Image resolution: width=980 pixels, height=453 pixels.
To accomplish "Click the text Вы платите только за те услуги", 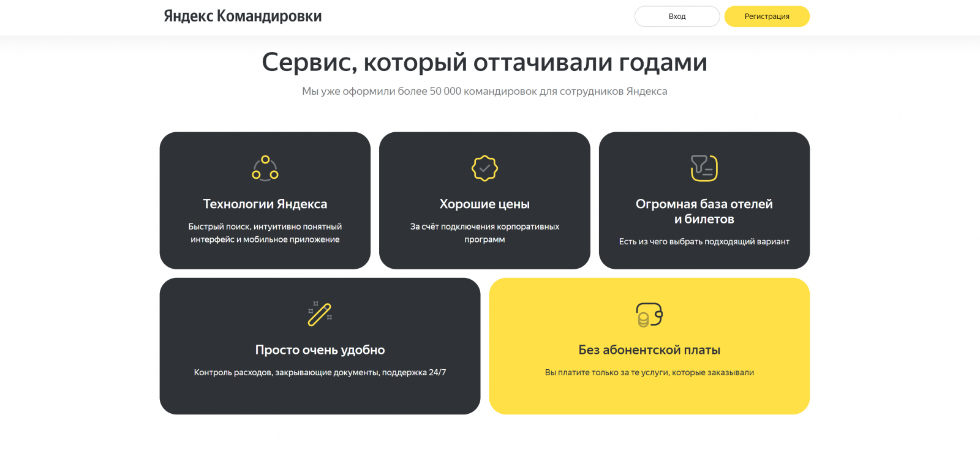I will pos(649,373).
